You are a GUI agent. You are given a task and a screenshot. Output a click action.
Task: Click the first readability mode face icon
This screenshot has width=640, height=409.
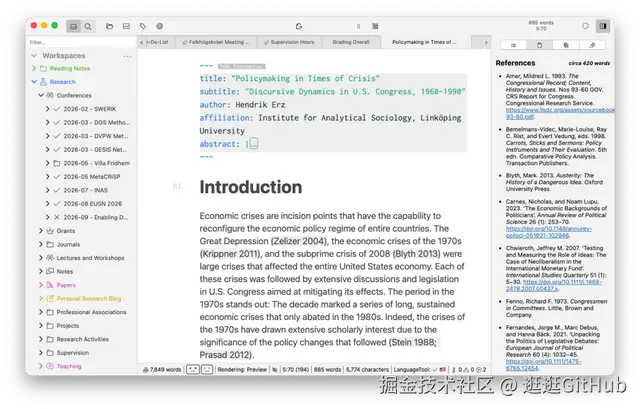(x=193, y=369)
